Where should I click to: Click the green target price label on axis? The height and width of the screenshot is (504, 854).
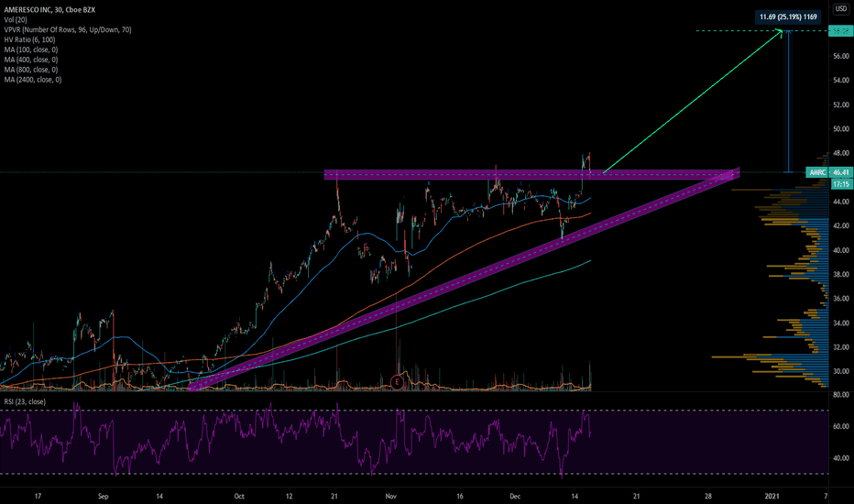(841, 31)
